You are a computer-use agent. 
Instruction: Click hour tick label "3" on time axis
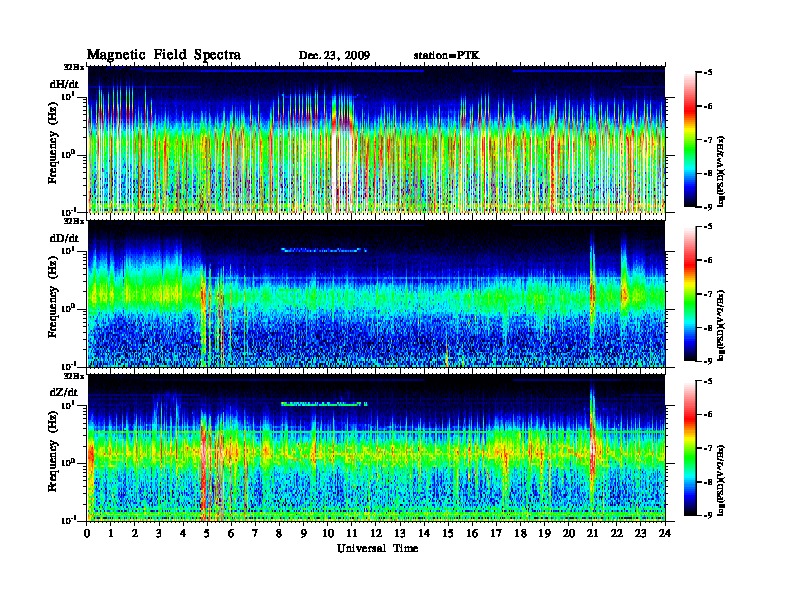click(x=159, y=534)
